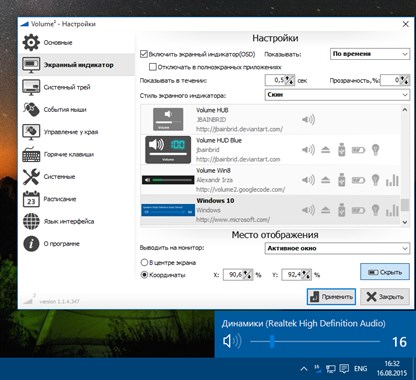The image size is (416, 380).
Task: Enable Отключать в полноэкранных приложениях checkbox
Action: [153, 67]
